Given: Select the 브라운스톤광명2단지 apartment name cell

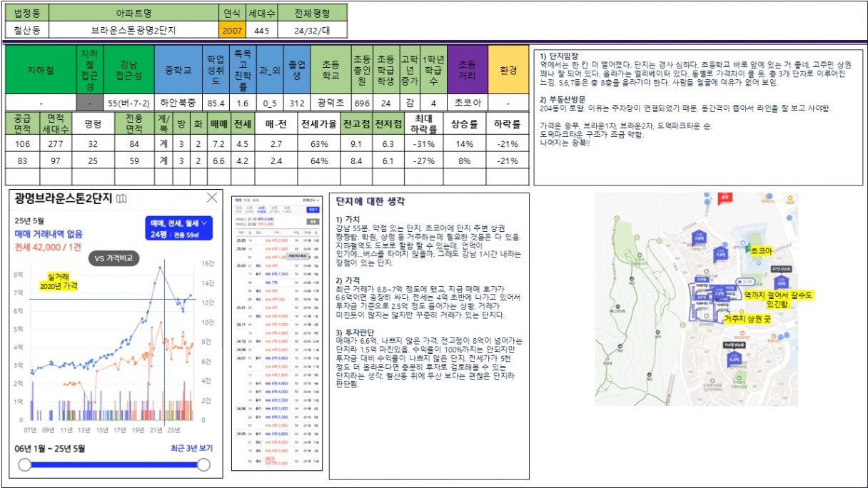Looking at the screenshot, I should point(133,30).
